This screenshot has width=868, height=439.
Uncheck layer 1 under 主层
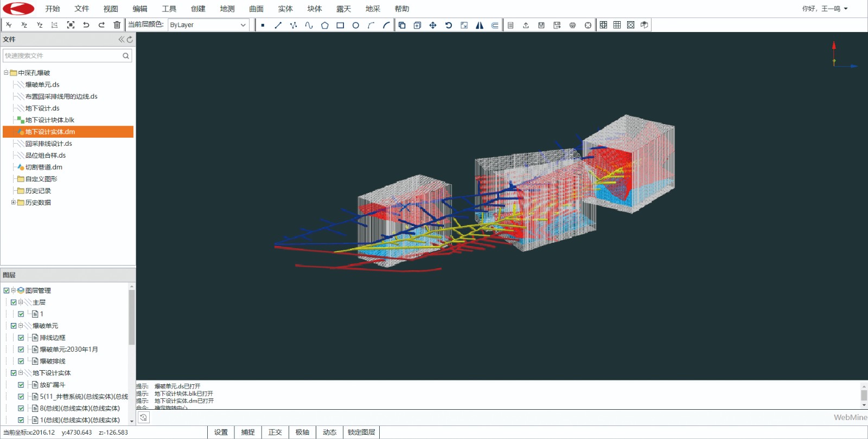coord(21,314)
